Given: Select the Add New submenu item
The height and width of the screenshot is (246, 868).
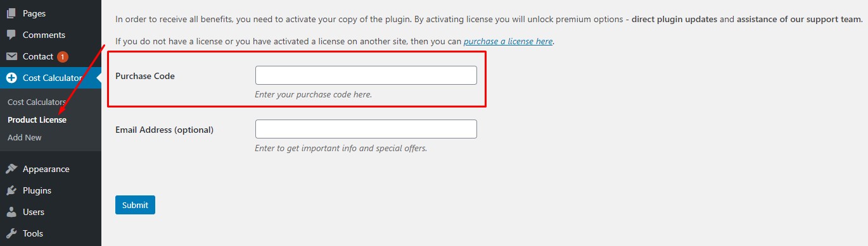Looking at the screenshot, I should click(25, 137).
